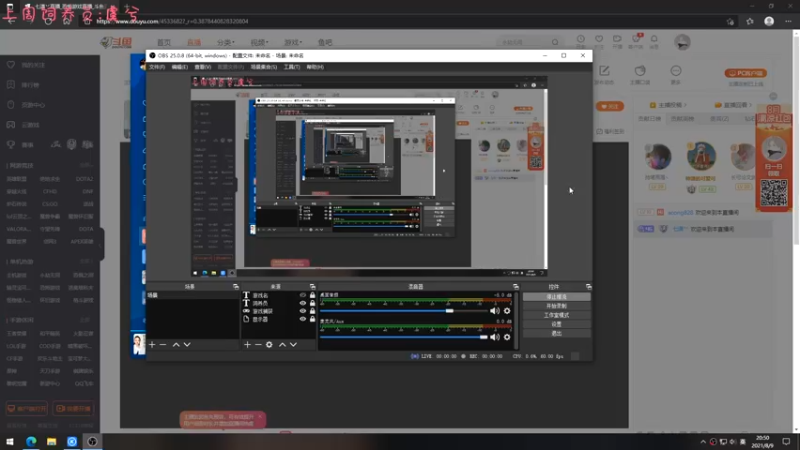Enable 工作室模式 in OBS controls
800x450 pixels.
556,315
